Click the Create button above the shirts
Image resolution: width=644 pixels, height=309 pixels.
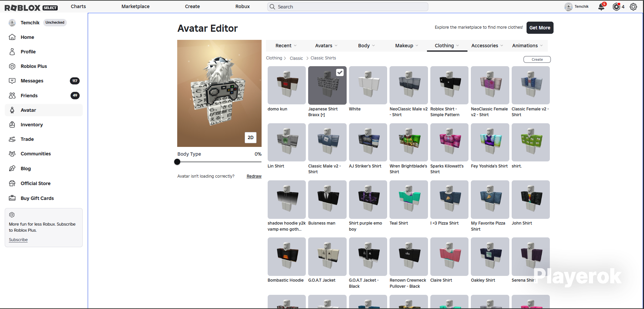[537, 59]
